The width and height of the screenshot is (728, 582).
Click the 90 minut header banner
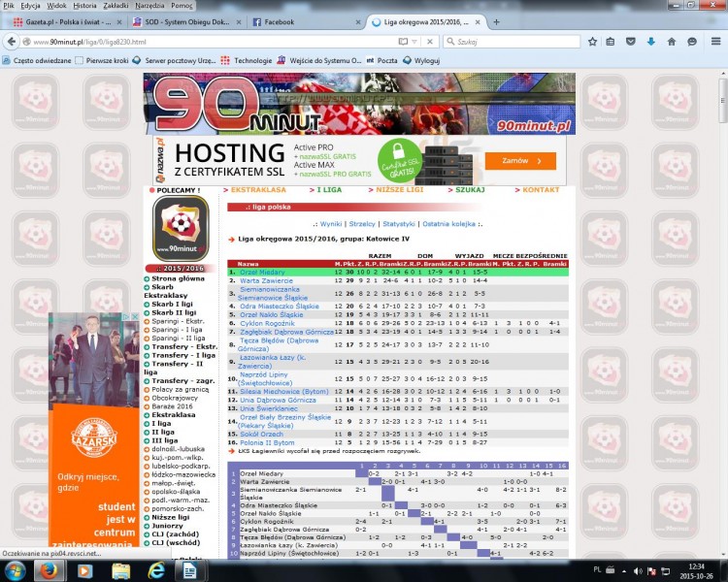[x=359, y=104]
